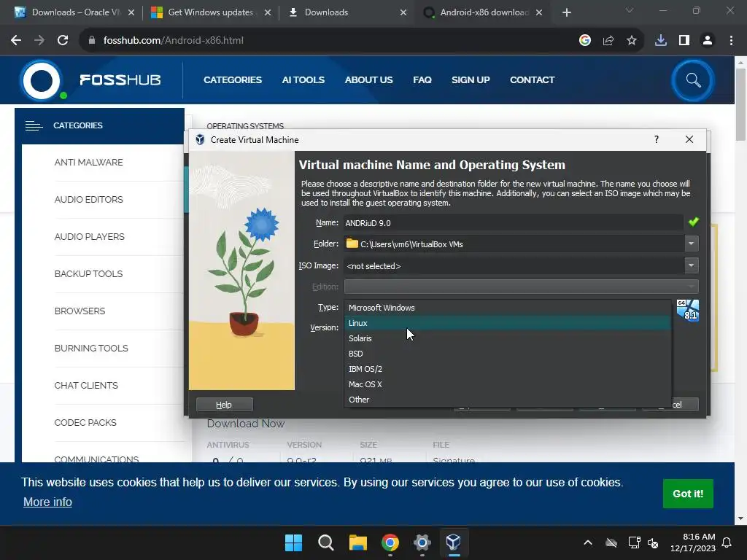Click VirtualBox icon in dialog title bar
This screenshot has height=560, width=747.
(x=200, y=139)
